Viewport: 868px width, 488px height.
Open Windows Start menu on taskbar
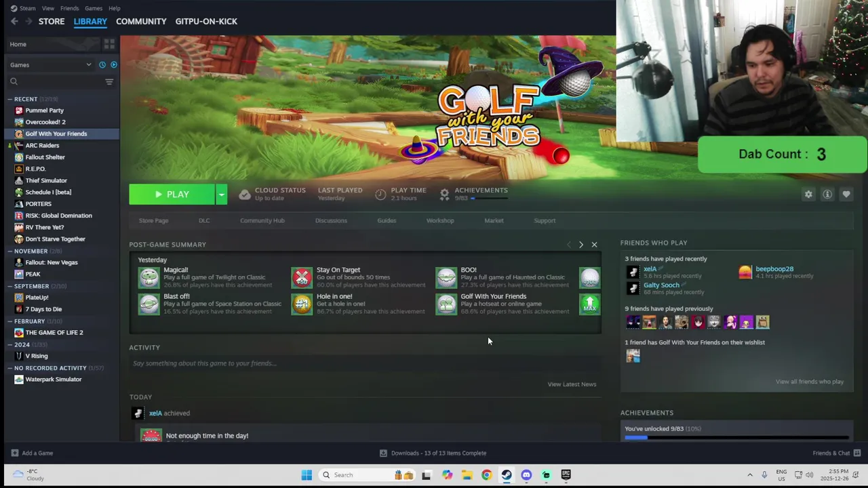307,475
